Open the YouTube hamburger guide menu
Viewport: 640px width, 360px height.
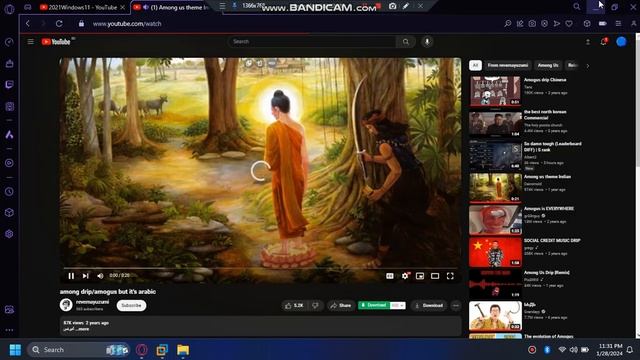(31, 42)
